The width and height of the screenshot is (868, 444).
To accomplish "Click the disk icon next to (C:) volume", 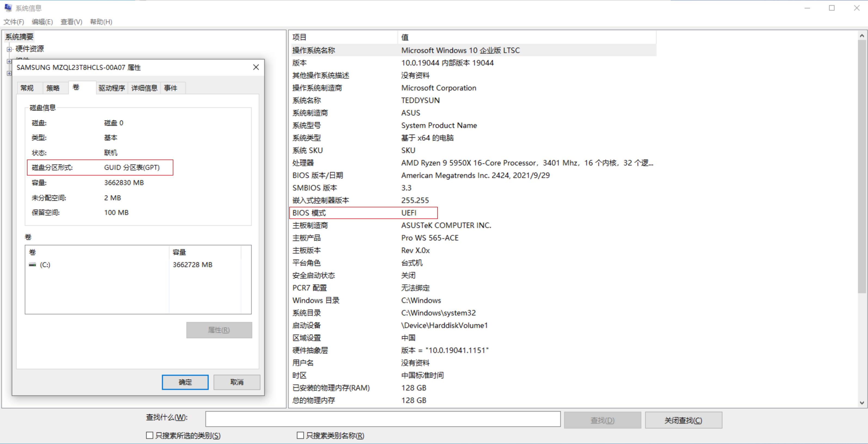I will click(32, 265).
